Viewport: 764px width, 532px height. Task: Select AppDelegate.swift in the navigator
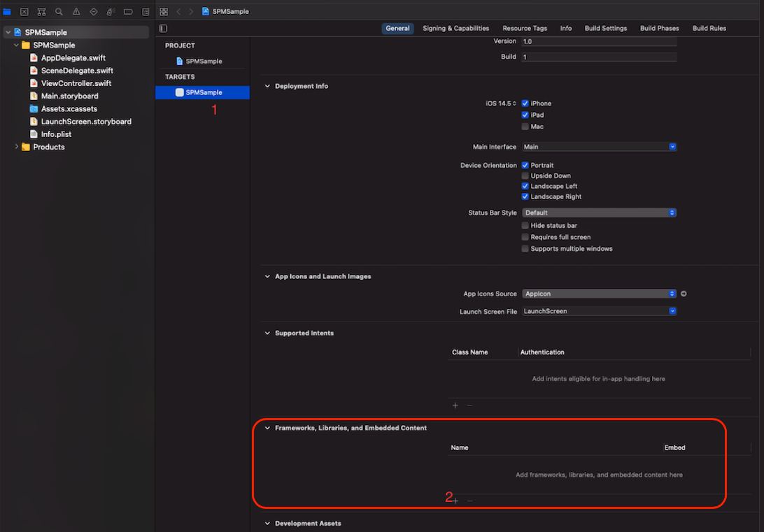(73, 58)
